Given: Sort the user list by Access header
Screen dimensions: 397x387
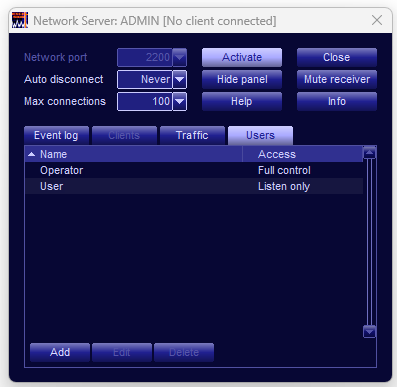Looking at the screenshot, I should (303, 154).
